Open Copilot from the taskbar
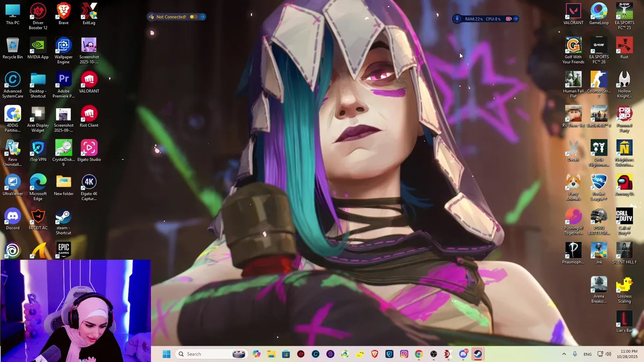The width and height of the screenshot is (644, 362). 257,354
